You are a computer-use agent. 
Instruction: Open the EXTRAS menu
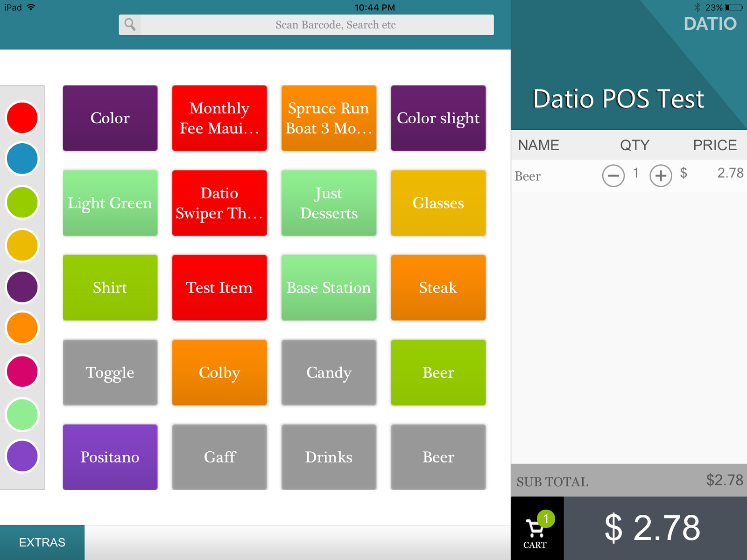[41, 542]
